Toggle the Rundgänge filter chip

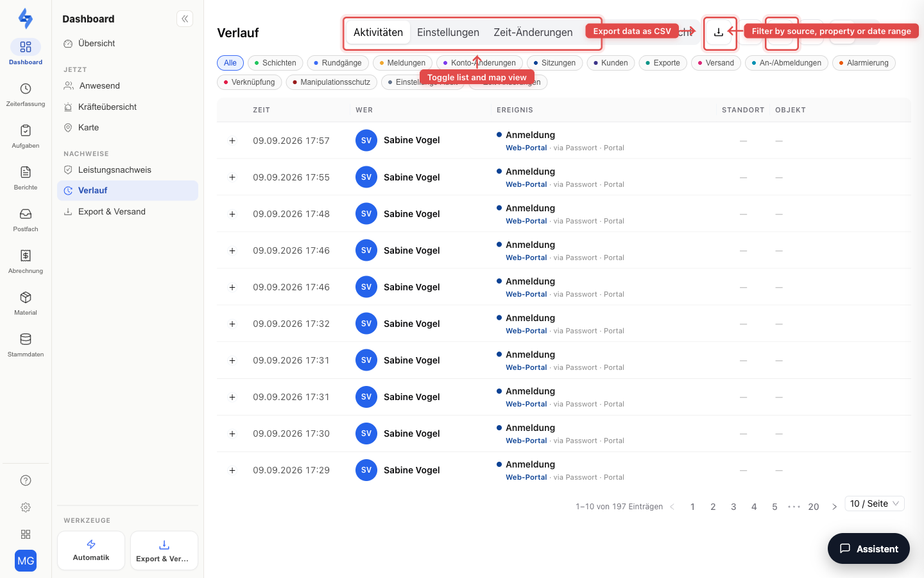338,63
